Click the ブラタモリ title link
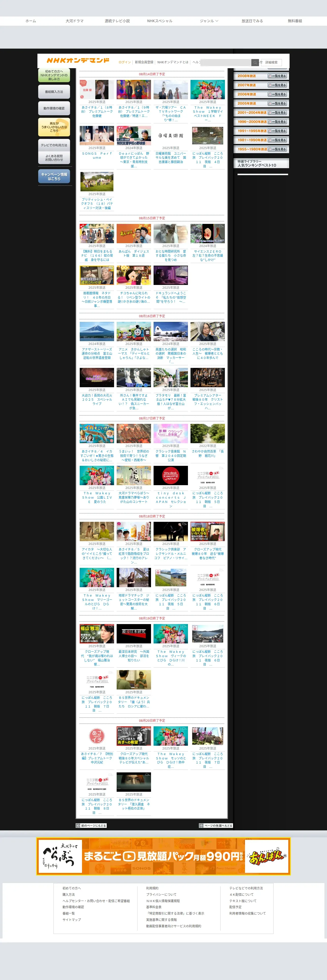The height and width of the screenshot is (980, 327). pyautogui.click(x=171, y=401)
